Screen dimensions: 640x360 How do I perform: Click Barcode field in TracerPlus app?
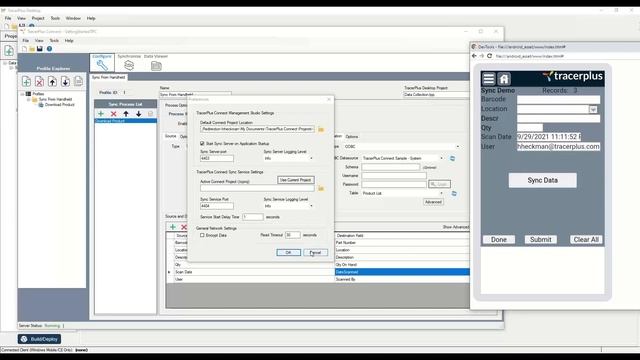pyautogui.click(x=558, y=99)
